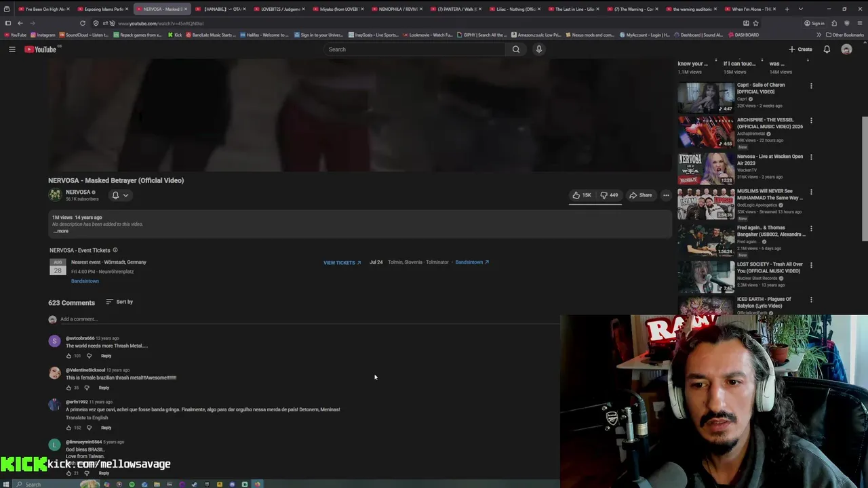This screenshot has width=868, height=488.
Task: Reply to the @arfn1992 comment
Action: (106, 428)
